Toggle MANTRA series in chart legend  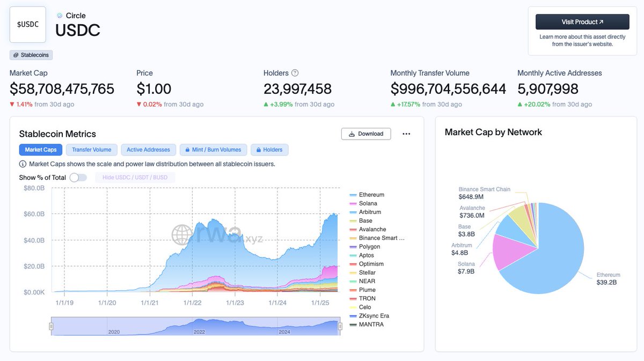point(367,325)
